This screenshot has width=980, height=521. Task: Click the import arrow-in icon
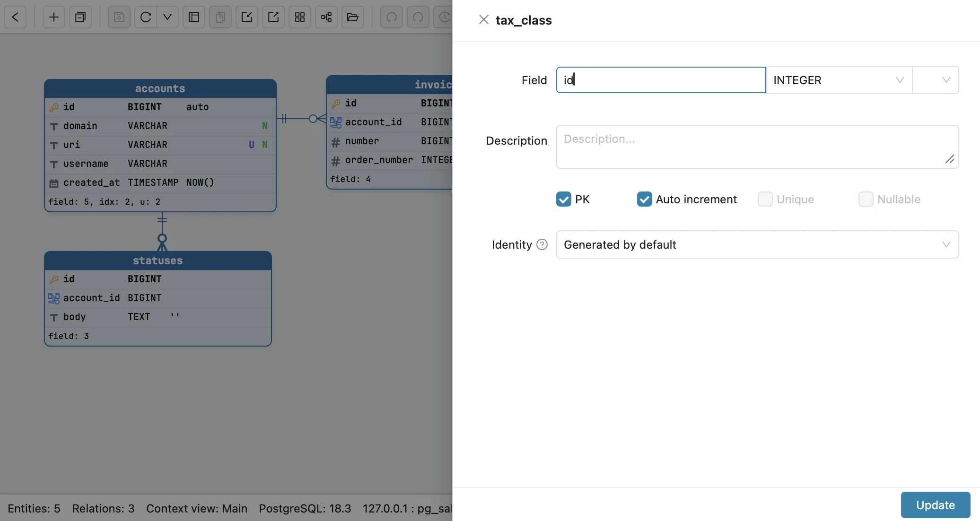tap(247, 17)
